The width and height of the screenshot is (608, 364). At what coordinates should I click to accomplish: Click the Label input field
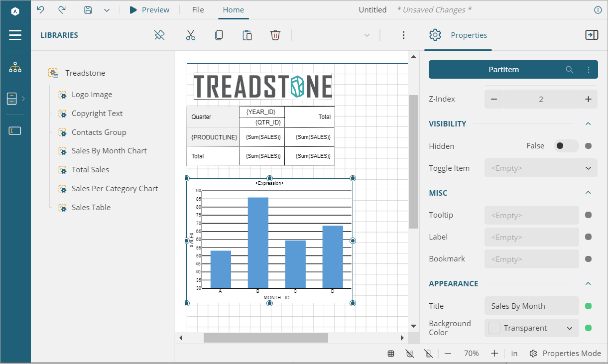pos(532,237)
